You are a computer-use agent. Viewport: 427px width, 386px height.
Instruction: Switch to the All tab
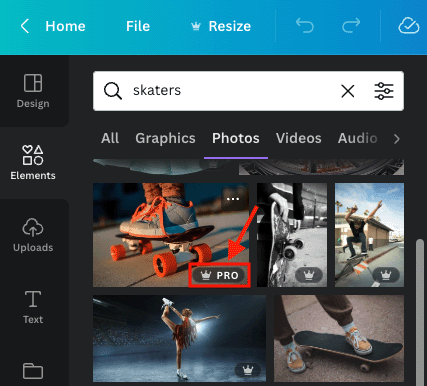(110, 138)
